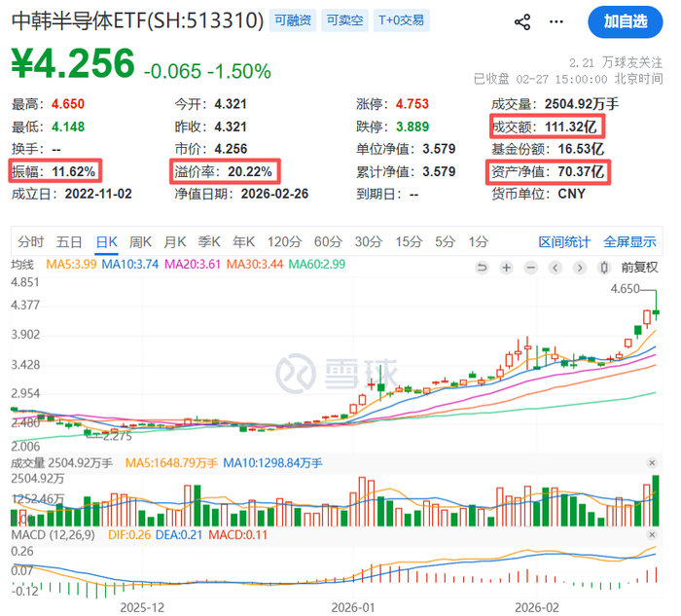681x616 pixels.
Task: Click the 可融资 tag
Action: pos(293,20)
